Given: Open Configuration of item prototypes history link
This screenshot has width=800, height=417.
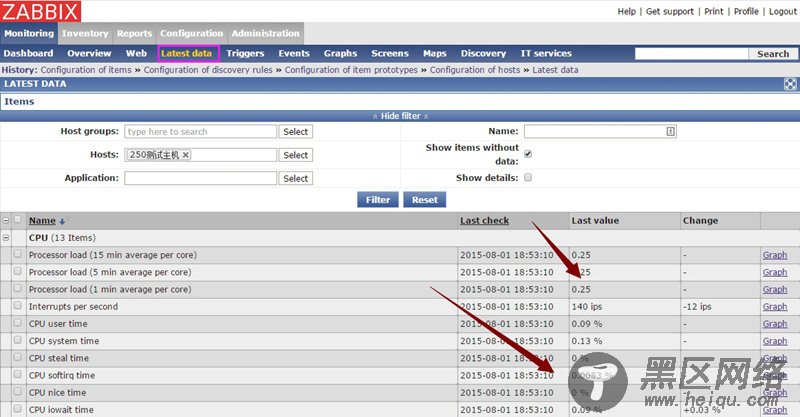Looking at the screenshot, I should (x=351, y=70).
